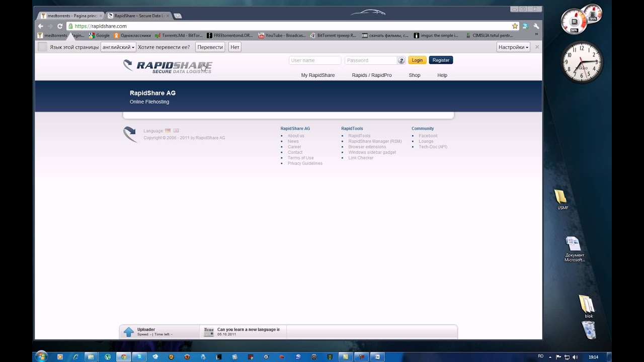Show more bookmarks with the chevron
The width and height of the screenshot is (644, 362).
[536, 35]
